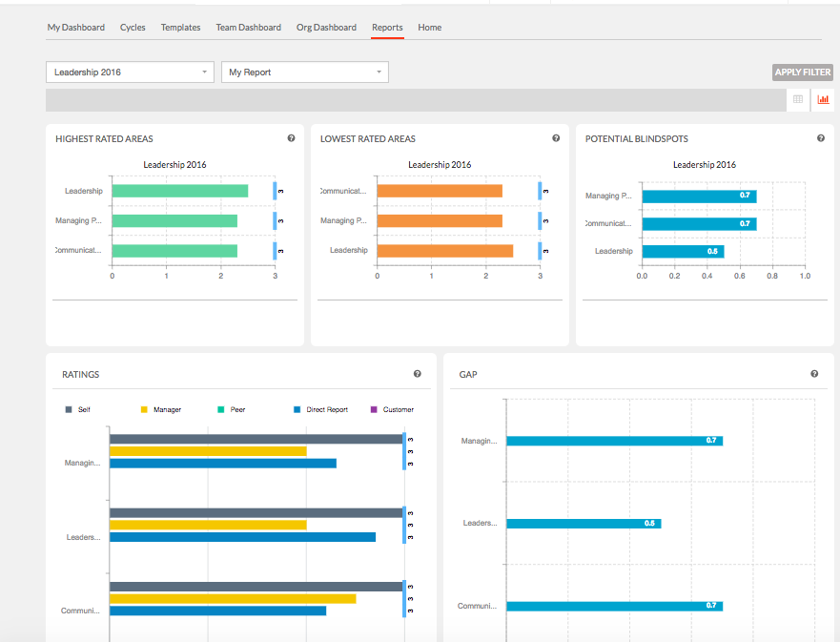Click Manager bar for Leaders... in Ratings
The image size is (840, 642).
tap(208, 526)
